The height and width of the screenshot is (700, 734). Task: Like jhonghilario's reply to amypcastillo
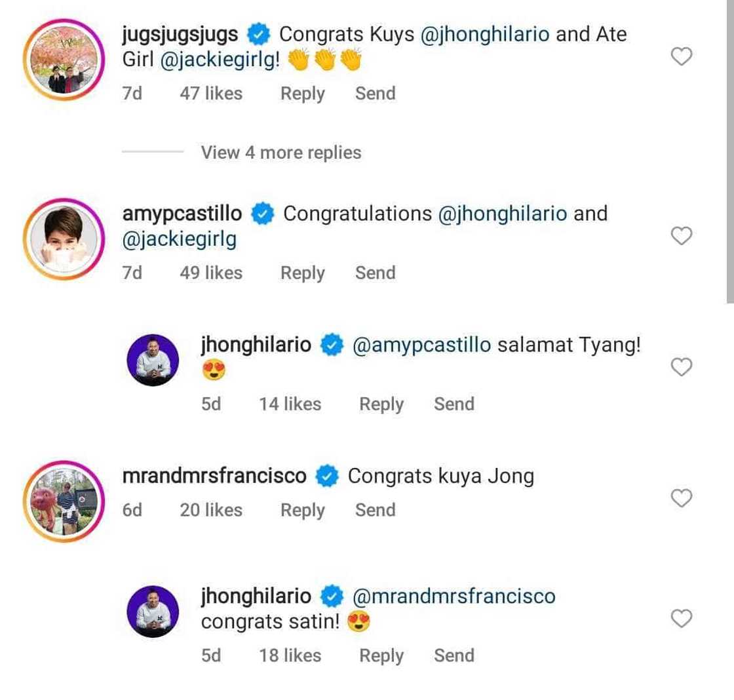pyautogui.click(x=682, y=366)
